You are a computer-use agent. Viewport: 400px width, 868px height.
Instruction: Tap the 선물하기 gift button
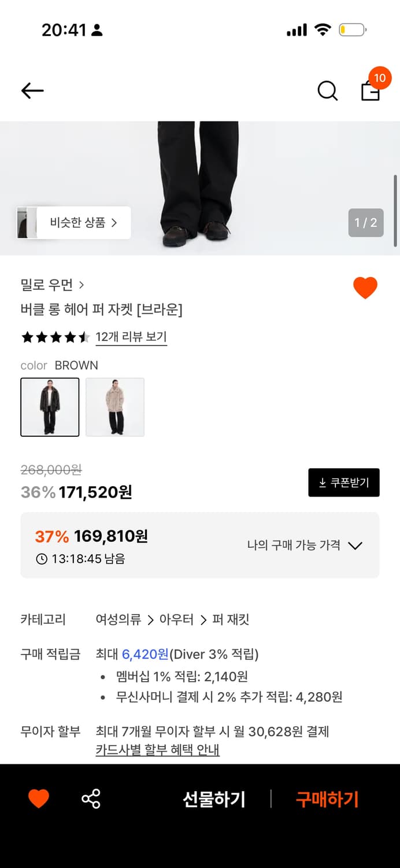pyautogui.click(x=214, y=799)
